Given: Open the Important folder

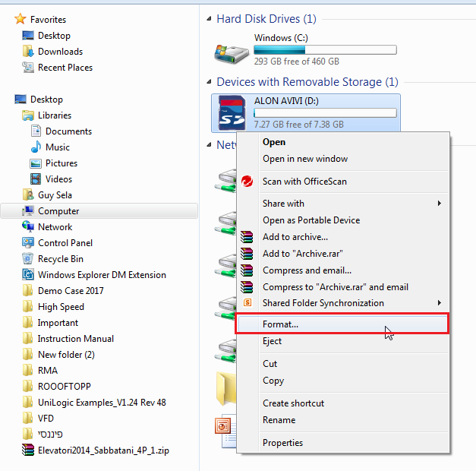Looking at the screenshot, I should point(58,323).
